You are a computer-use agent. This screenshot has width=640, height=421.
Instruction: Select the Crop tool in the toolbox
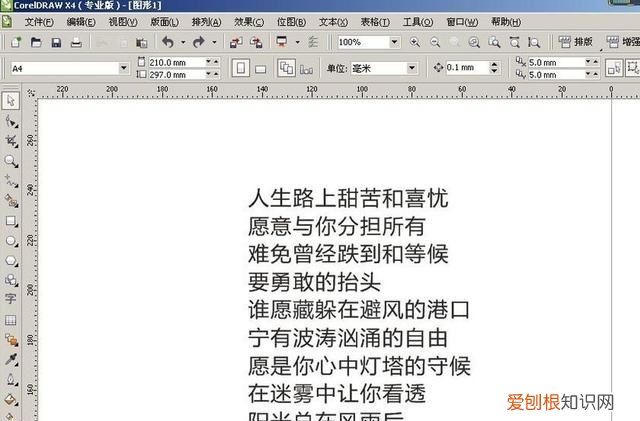11,141
